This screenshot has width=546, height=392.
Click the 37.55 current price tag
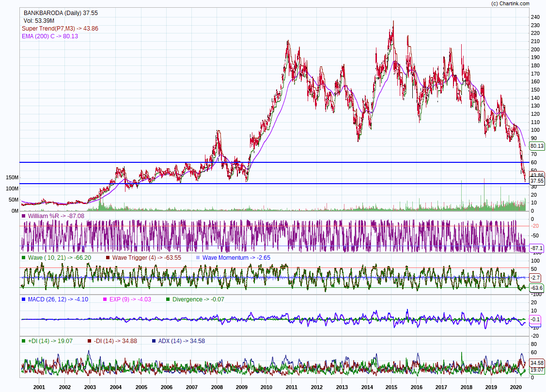pyautogui.click(x=537, y=181)
